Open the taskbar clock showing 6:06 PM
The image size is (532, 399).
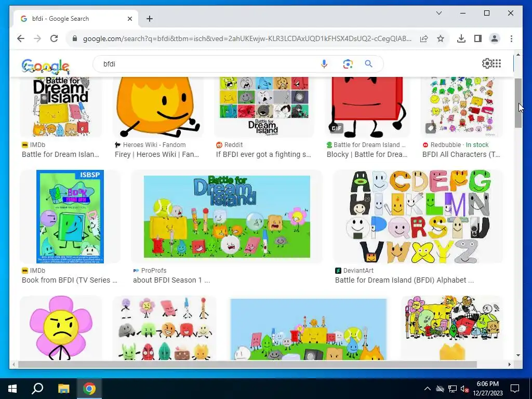tap(487, 389)
